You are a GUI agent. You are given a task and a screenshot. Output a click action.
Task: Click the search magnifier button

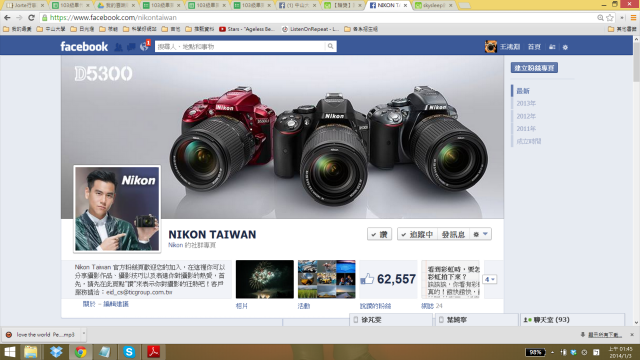pos(331,47)
